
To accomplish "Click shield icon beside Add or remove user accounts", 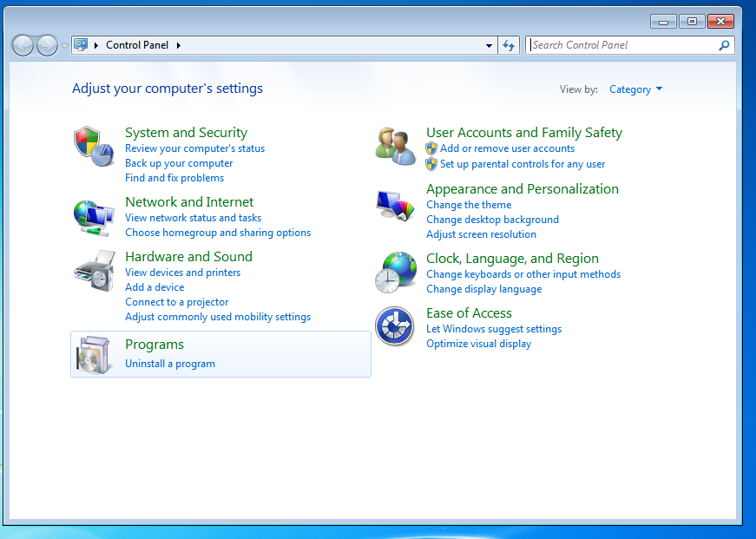I will [431, 148].
